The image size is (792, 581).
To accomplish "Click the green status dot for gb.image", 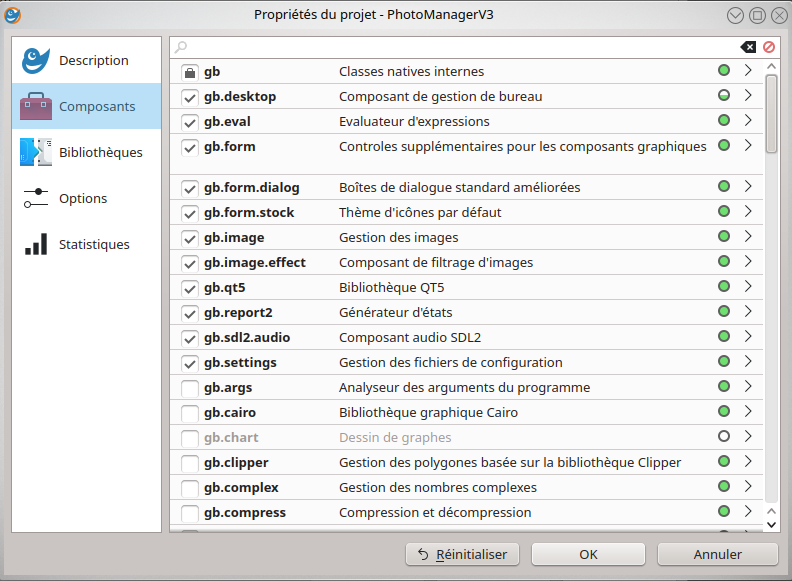I will pos(724,236).
